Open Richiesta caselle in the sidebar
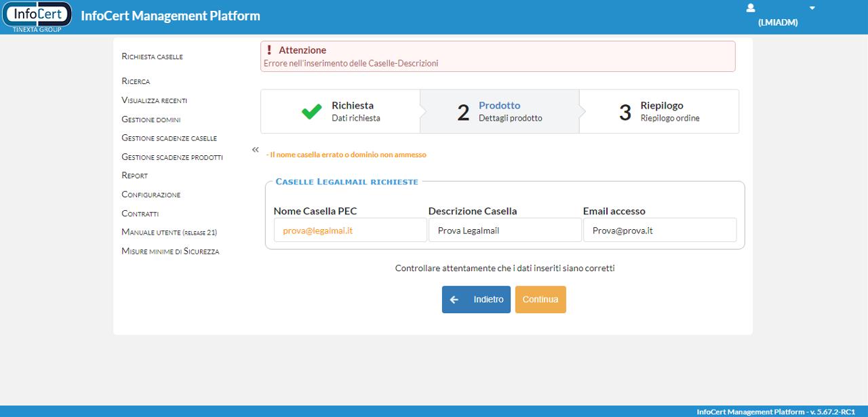 click(152, 56)
